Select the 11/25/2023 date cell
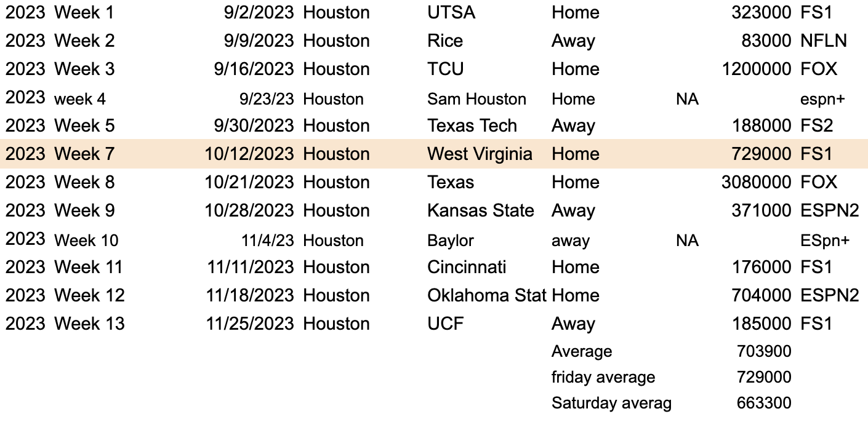This screenshot has height=422, width=868. pyautogui.click(x=249, y=324)
